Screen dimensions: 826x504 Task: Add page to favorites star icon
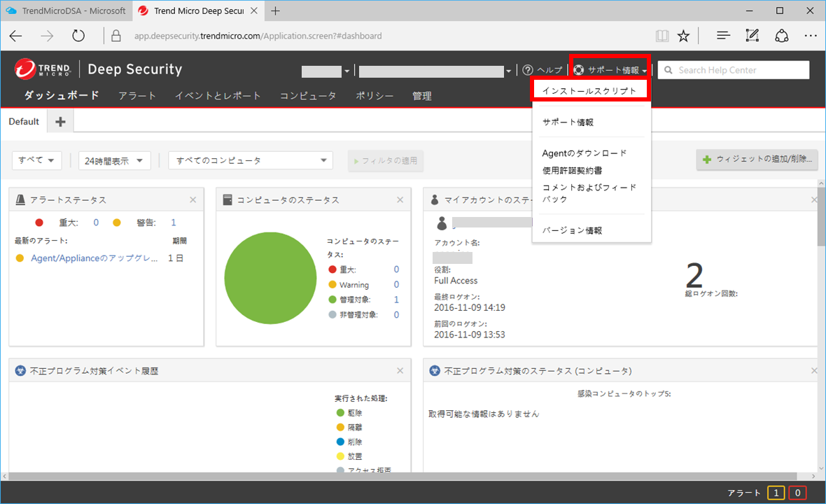click(x=683, y=36)
